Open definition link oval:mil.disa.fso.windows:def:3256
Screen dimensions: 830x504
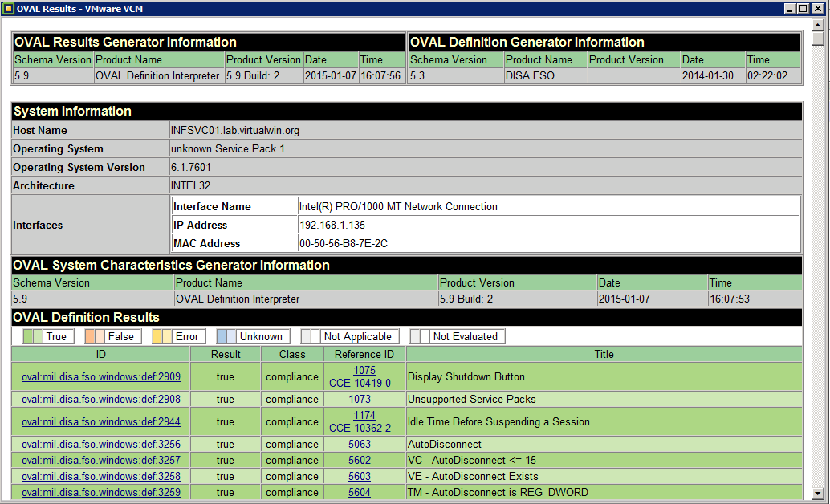100,444
